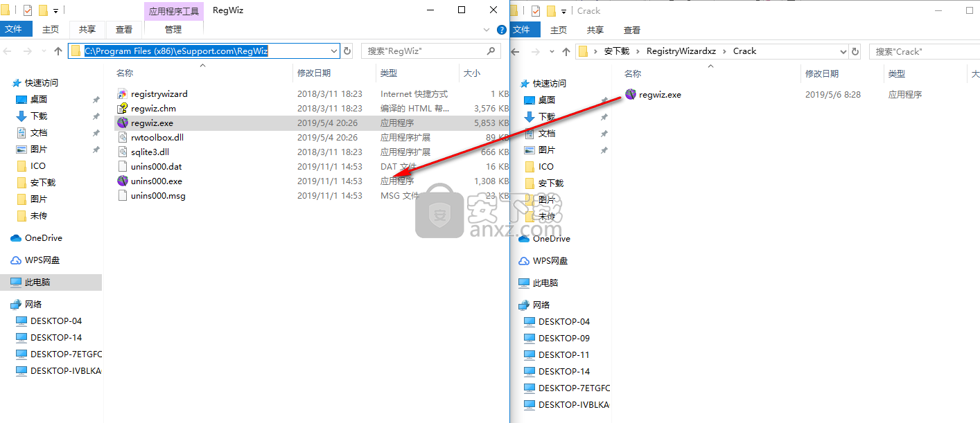This screenshot has width=980, height=423.
Task: Switch to 主页 tab in RegWiz window
Action: [51, 29]
